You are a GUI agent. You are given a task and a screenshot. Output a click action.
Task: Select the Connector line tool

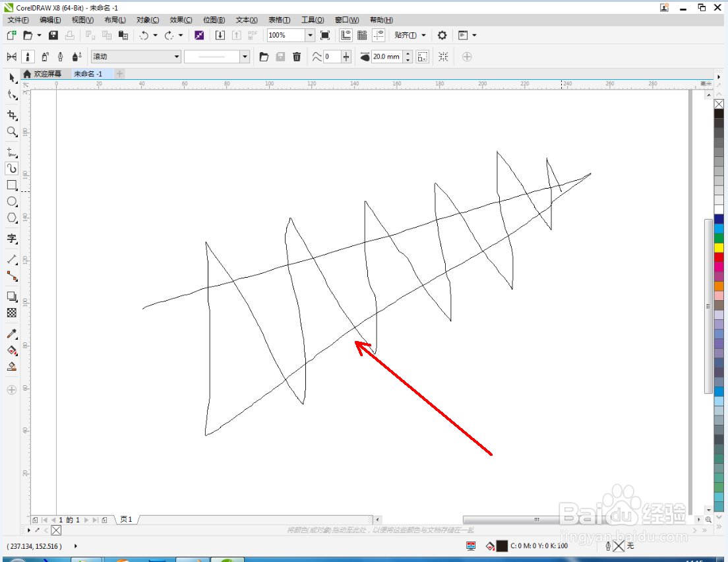(12, 276)
